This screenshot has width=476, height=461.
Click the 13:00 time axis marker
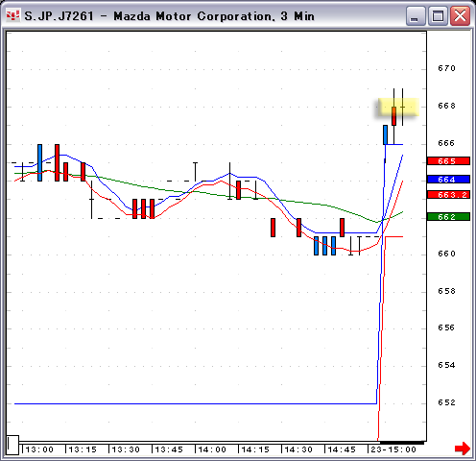pyautogui.click(x=39, y=449)
